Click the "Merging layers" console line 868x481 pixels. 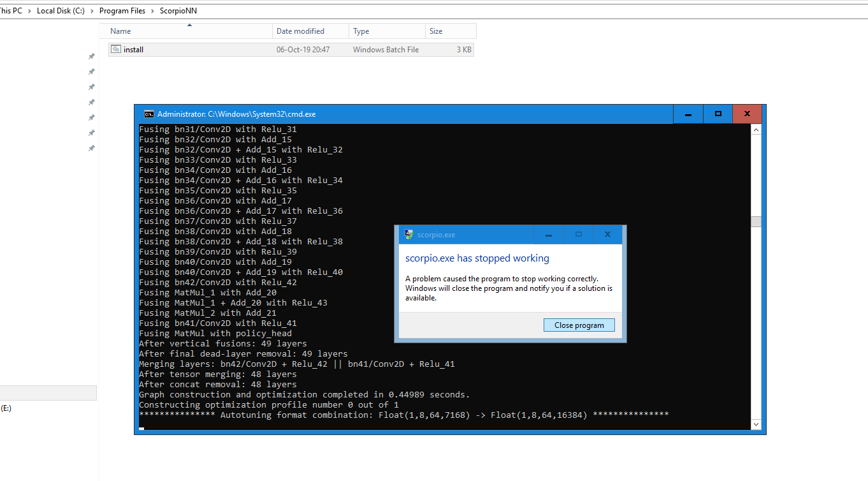[x=296, y=364]
